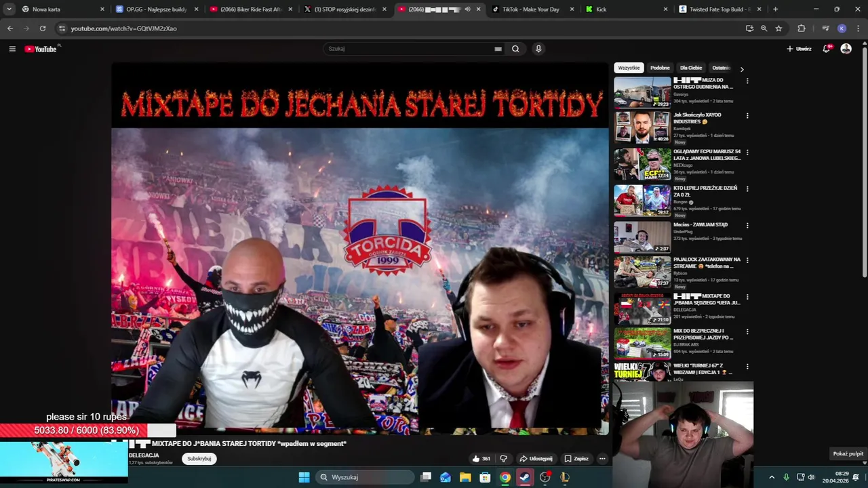868x488 pixels.
Task: Open the Chrome profile K avatar
Action: point(842,28)
